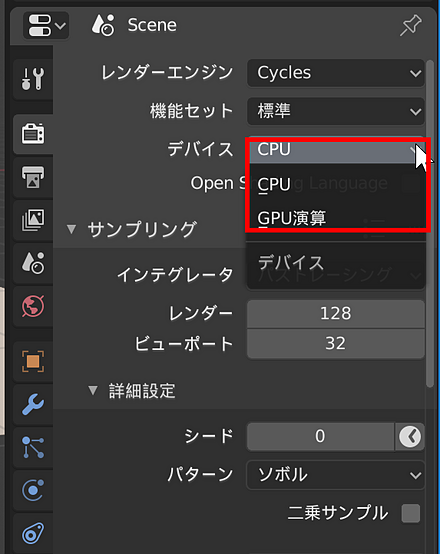Open the View Layer properties tab

[x=33, y=220]
